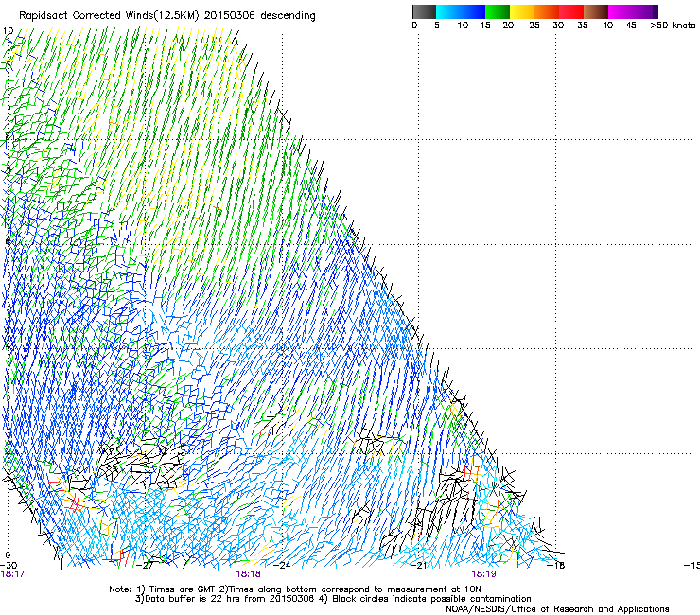Click the brown legend color segment

(x=596, y=11)
